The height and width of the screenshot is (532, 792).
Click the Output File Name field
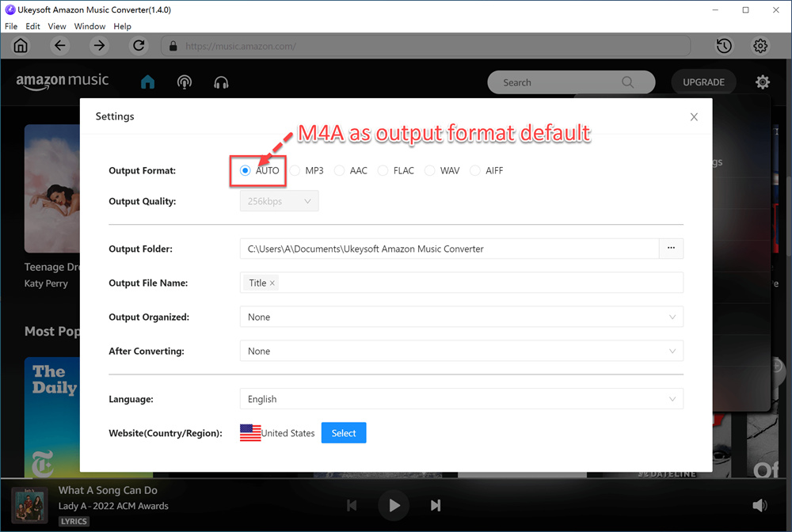pos(461,283)
